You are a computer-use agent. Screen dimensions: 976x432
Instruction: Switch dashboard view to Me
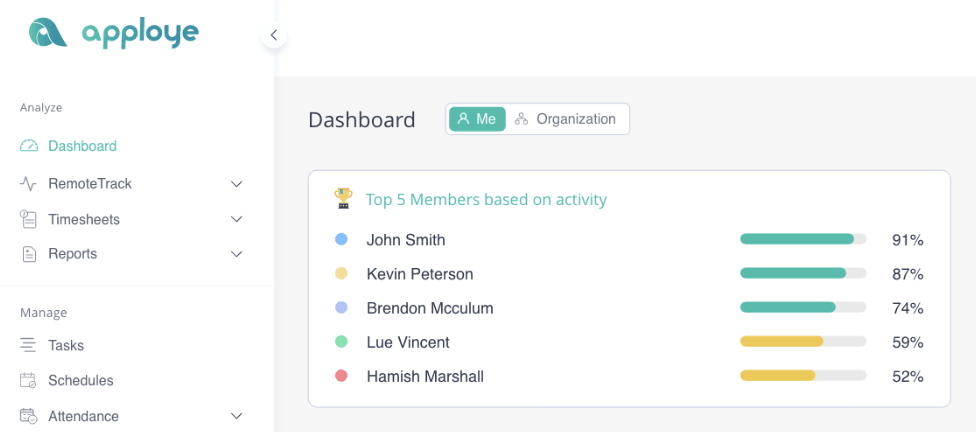(477, 119)
